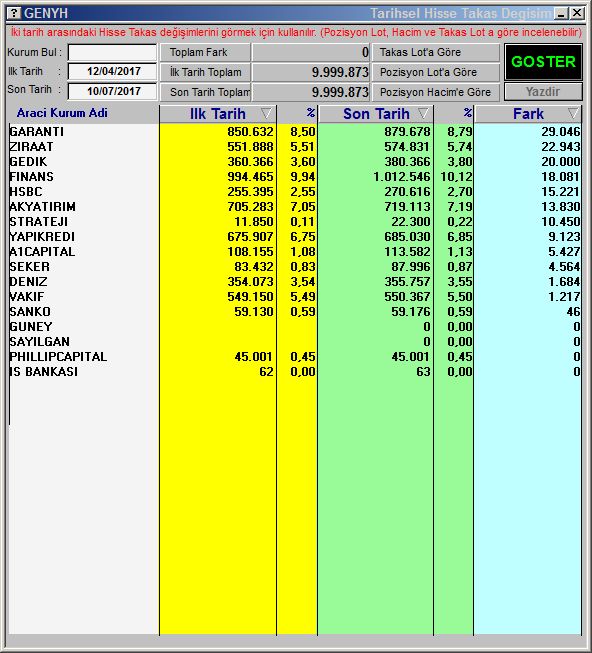This screenshot has height=653, width=592.
Task: Select the SAYILGAN row
Action: (x=295, y=342)
